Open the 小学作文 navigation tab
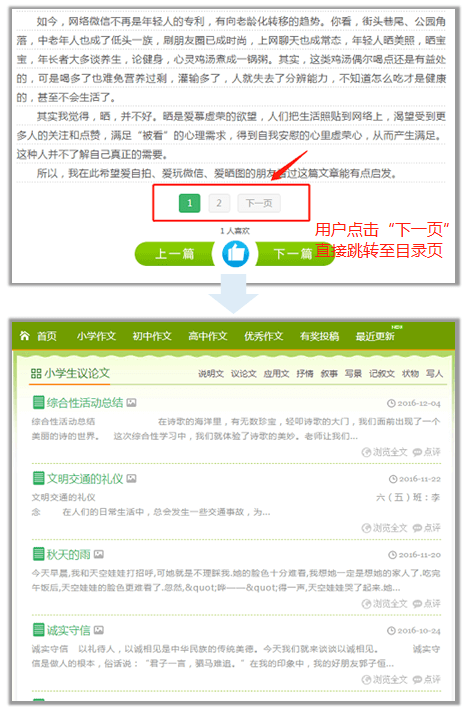475x710 pixels. click(96, 336)
